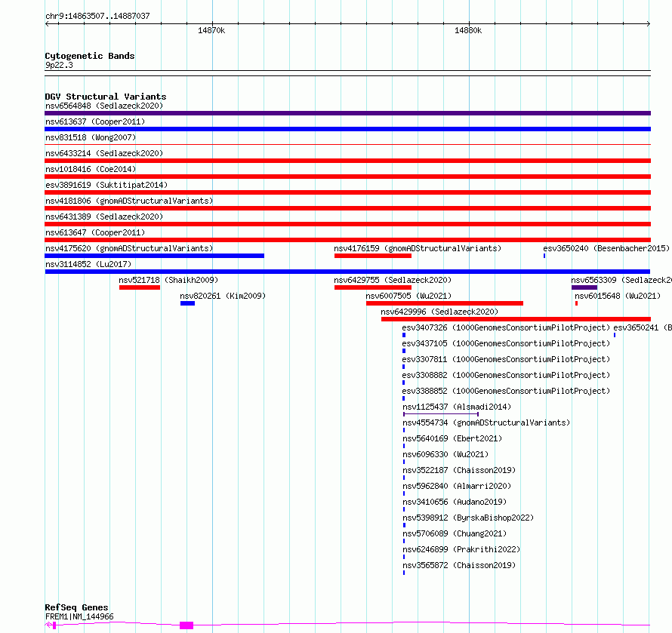
Task: Click the esv3650241 variant label
Action: coord(643,327)
